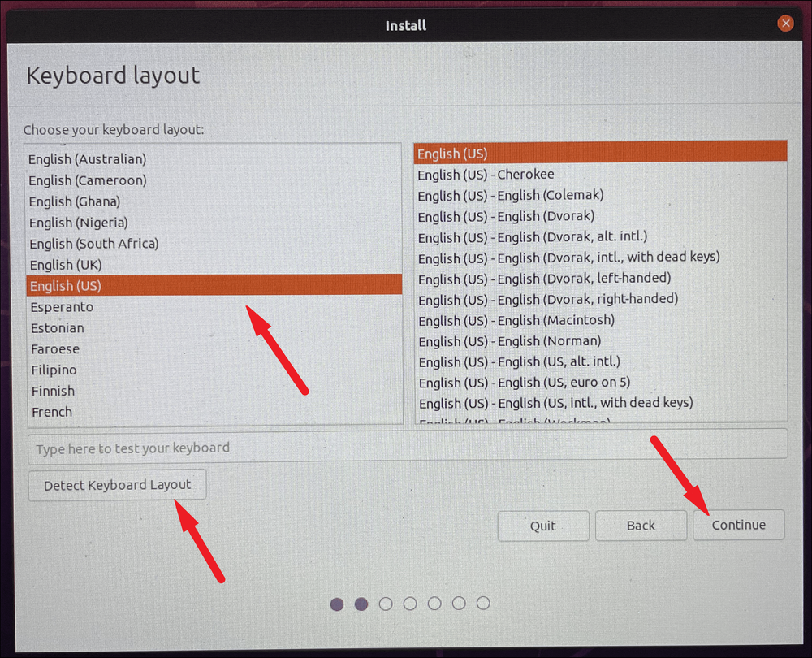The height and width of the screenshot is (658, 812).
Task: Pick English (US) - English (Norman) variant
Action: coord(601,341)
